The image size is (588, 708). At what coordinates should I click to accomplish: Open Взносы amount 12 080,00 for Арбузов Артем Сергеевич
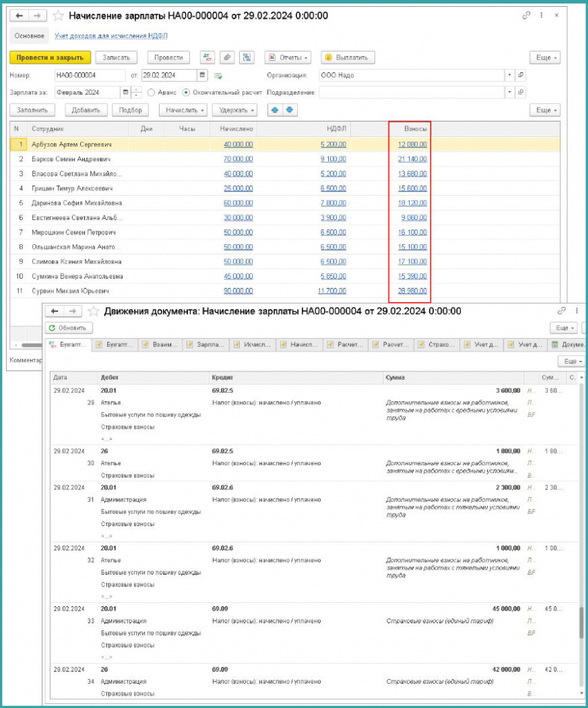coord(412,145)
